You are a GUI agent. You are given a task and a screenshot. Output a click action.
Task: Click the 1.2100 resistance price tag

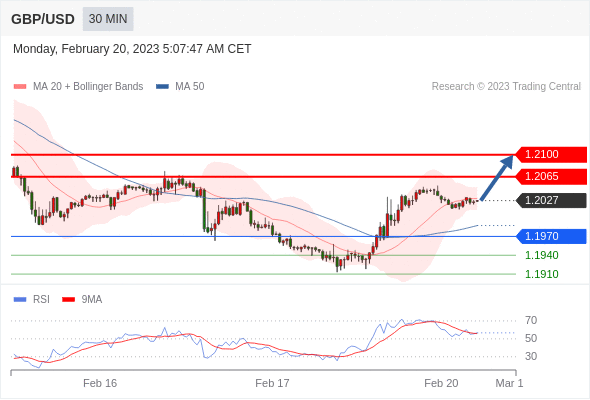pos(551,154)
